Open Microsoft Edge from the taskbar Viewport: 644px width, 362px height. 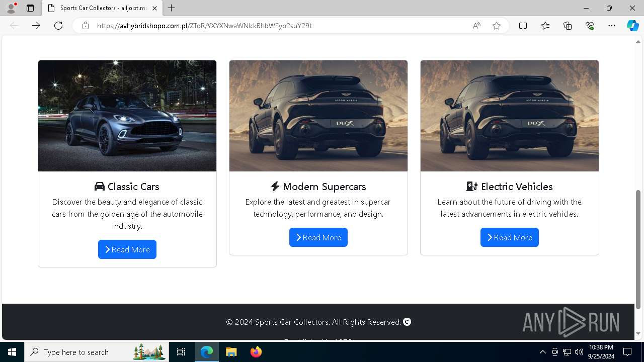point(207,352)
